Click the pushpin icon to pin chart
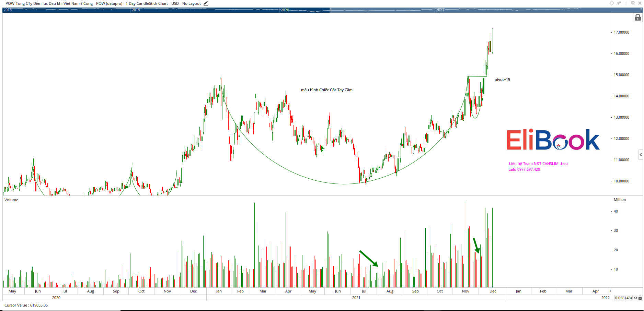The height and width of the screenshot is (311, 644). click(x=619, y=3)
